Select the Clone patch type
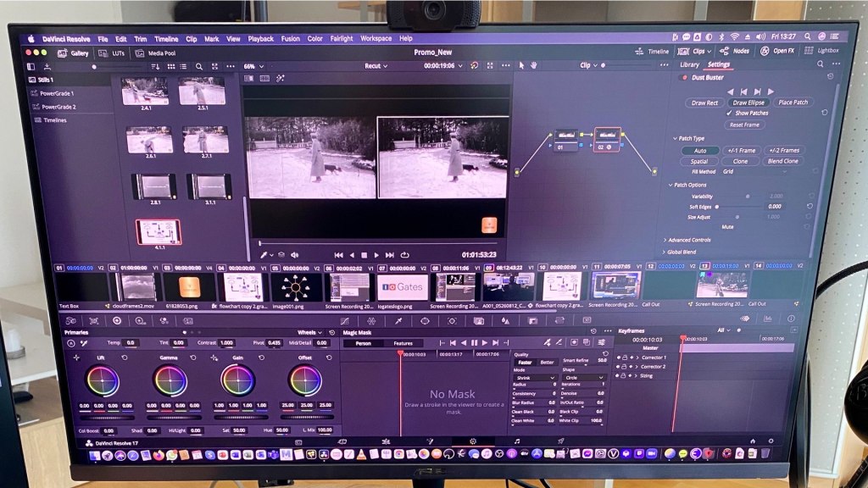 740,162
